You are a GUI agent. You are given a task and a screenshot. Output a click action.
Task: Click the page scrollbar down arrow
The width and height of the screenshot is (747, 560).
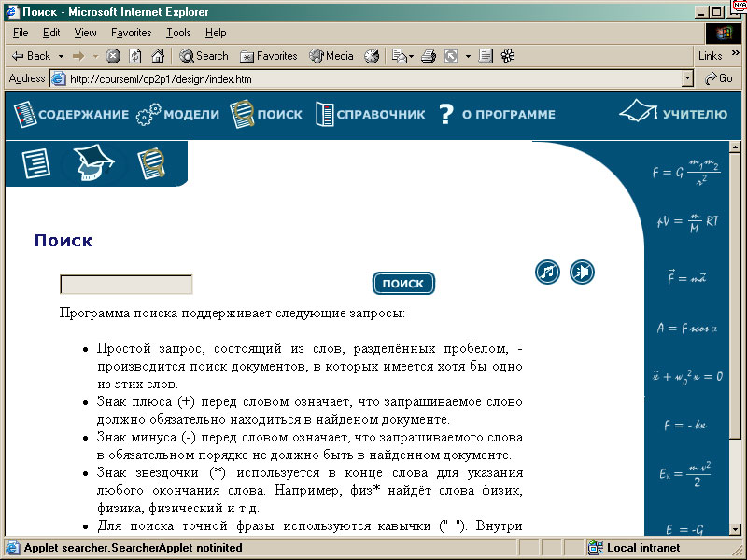(735, 529)
